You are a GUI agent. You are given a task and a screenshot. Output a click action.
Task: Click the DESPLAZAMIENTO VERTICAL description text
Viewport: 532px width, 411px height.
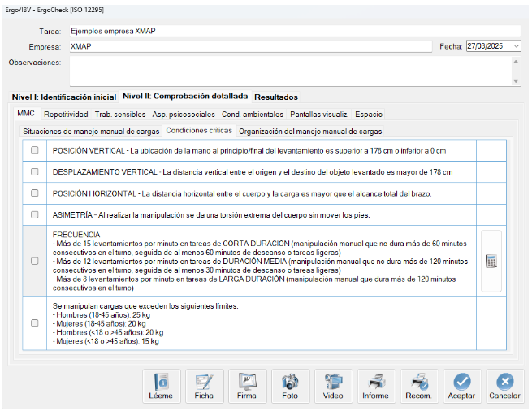click(253, 172)
